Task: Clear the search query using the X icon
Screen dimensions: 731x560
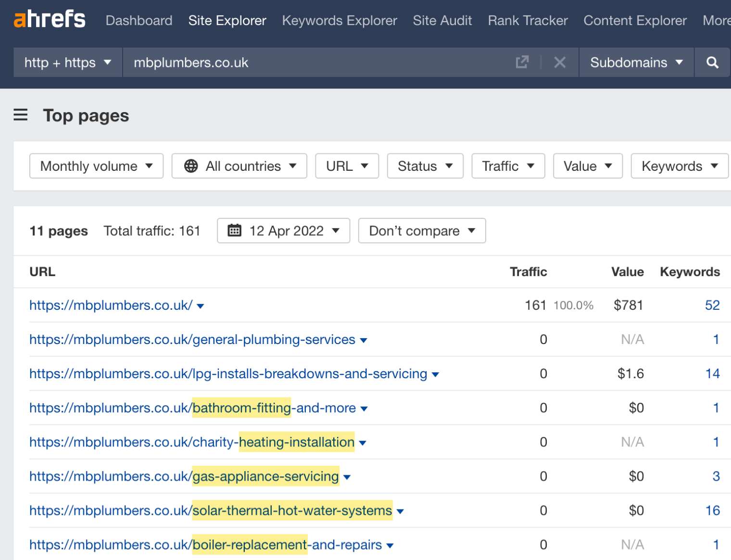Action: [x=559, y=62]
